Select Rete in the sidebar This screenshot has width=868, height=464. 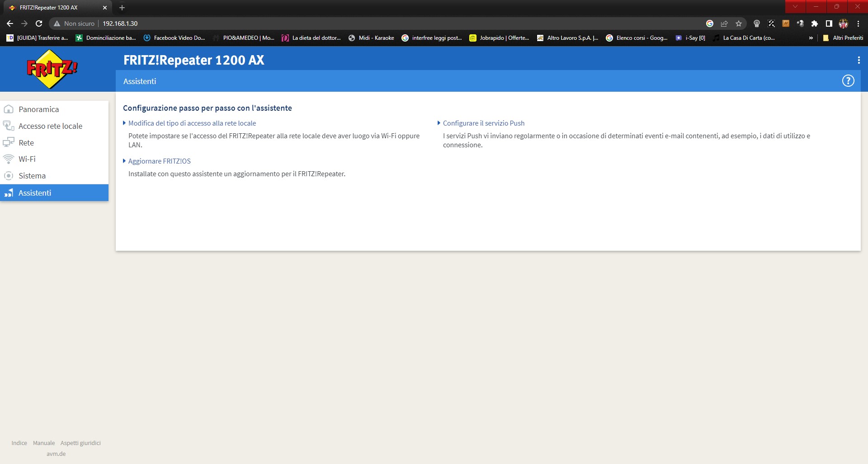(x=54, y=143)
